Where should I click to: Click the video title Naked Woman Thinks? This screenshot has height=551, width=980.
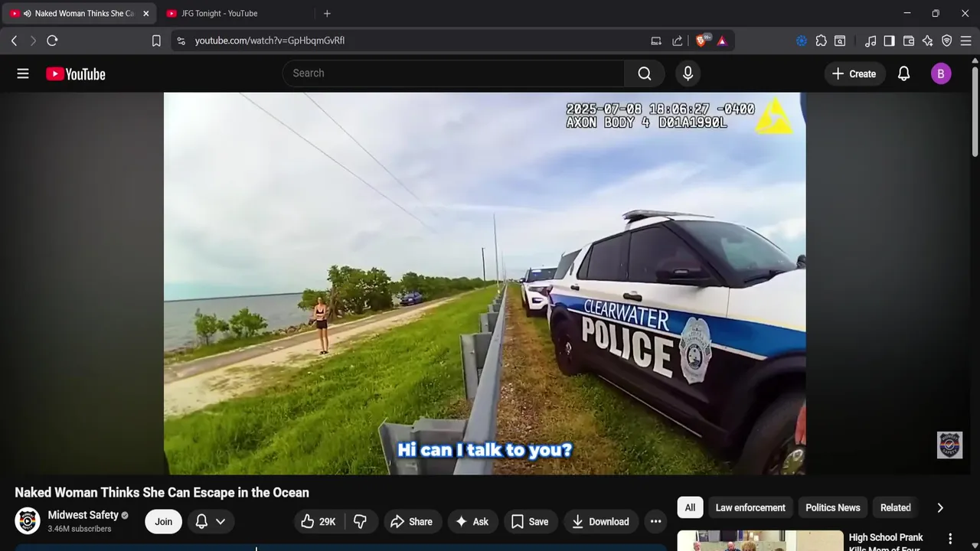(x=162, y=493)
